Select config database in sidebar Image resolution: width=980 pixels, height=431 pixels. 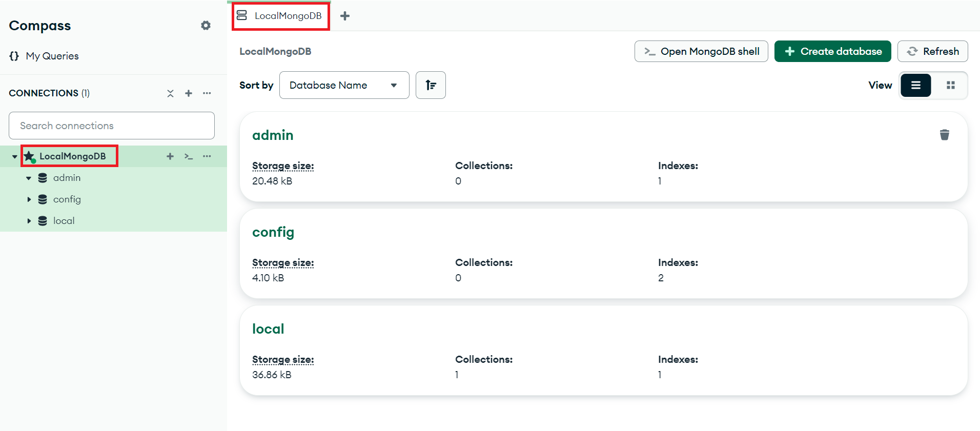pos(67,199)
